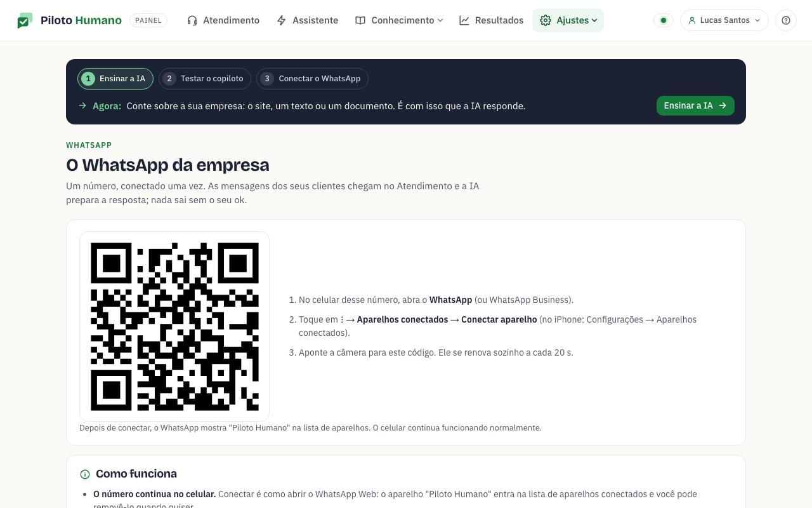Click the PAINEL badge
The image size is (812, 508).
[x=148, y=20]
